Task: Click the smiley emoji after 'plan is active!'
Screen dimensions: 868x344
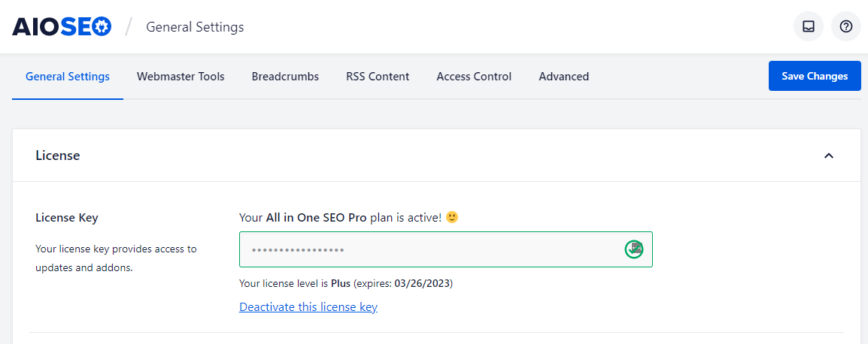Action: pos(452,217)
